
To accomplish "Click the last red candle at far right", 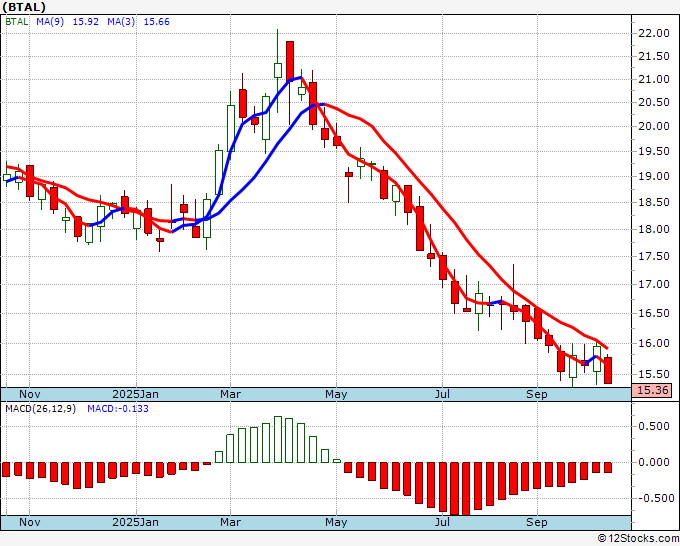I will [608, 369].
